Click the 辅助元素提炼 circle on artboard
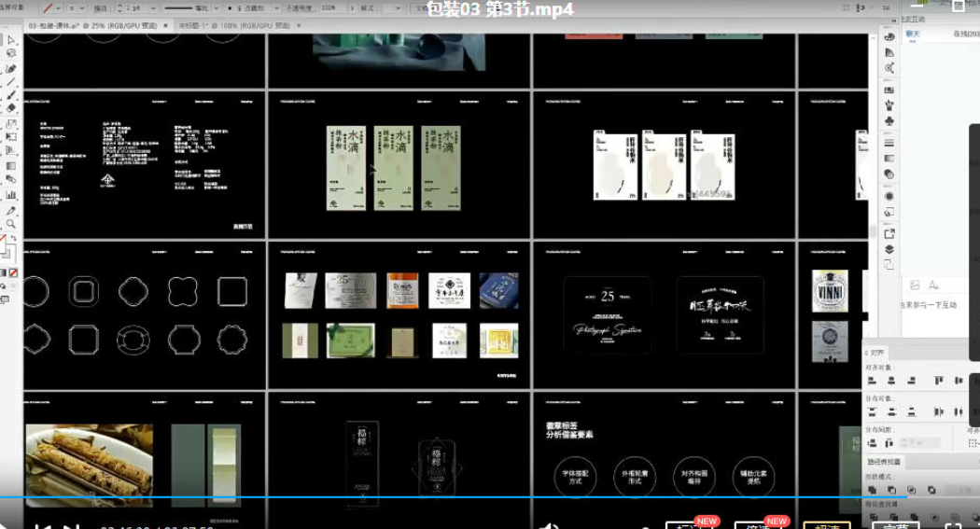 click(x=753, y=477)
